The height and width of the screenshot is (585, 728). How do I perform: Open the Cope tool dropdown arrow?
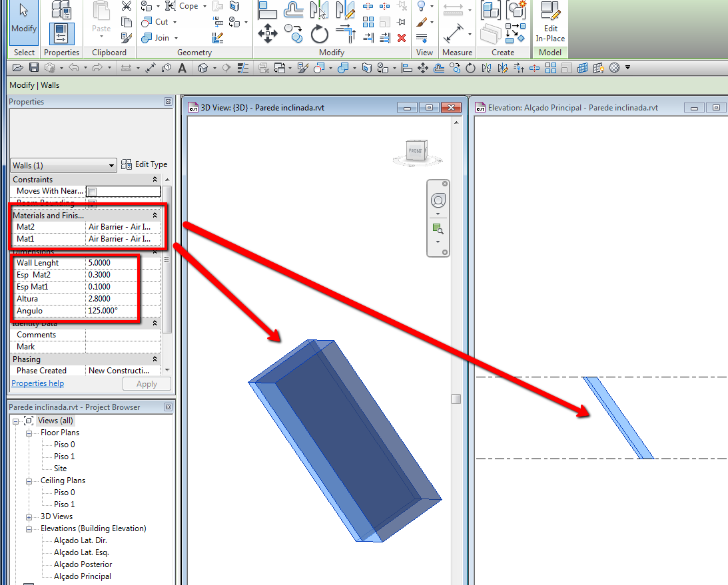pos(204,6)
